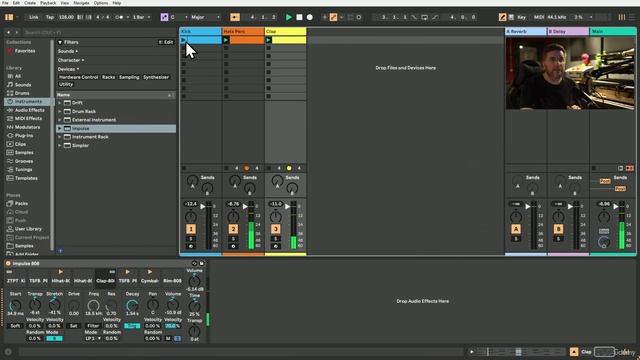Image resolution: width=640 pixels, height=360 pixels.
Task: Open the quantization menu showing 1 Bar
Action: tap(141, 17)
